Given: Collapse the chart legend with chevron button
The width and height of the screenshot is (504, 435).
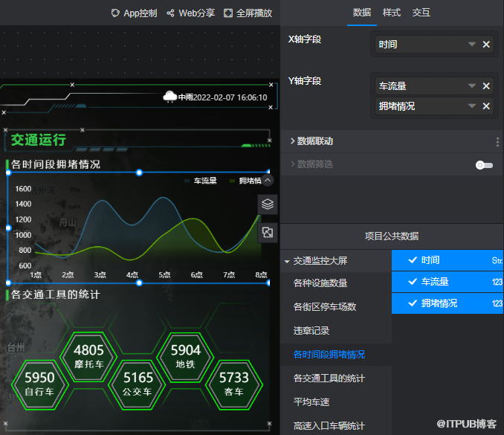Looking at the screenshot, I should point(268,180).
